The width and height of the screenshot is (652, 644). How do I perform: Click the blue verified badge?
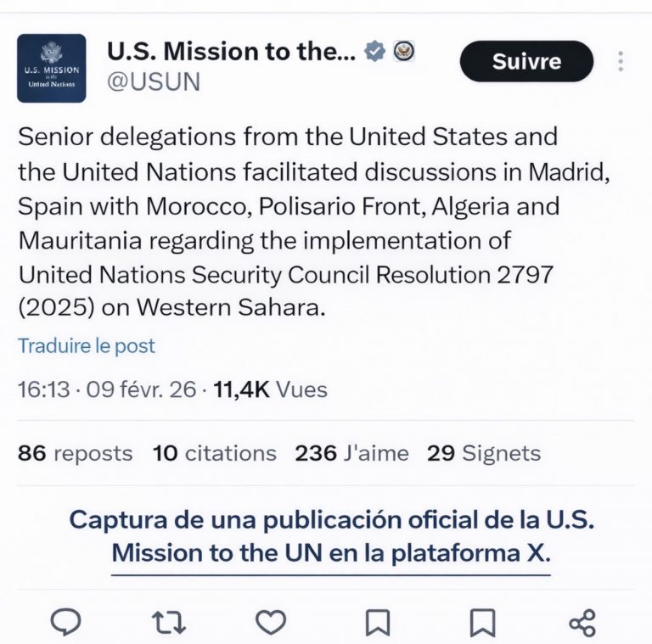374,52
